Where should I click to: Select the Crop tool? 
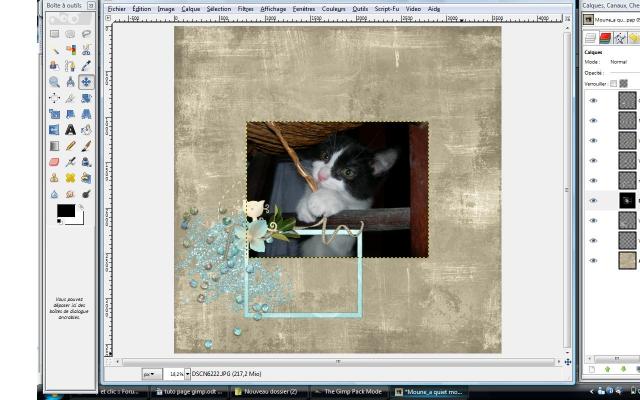70,98
